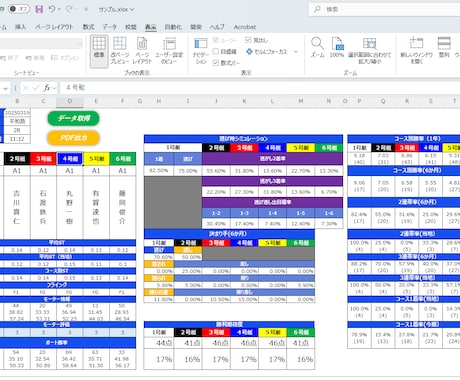This screenshot has height=380, width=460.
Task: Toggle the 見出し headings checkbox
Action: pyautogui.click(x=248, y=40)
